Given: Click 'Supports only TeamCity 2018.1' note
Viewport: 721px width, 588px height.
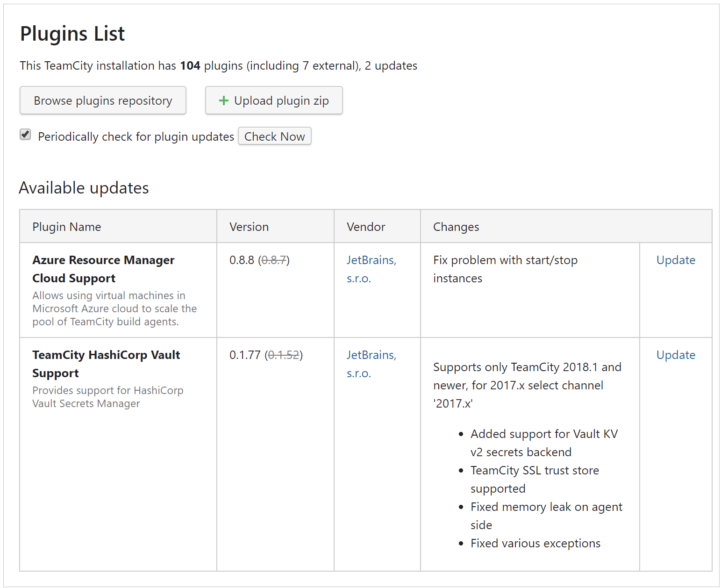Looking at the screenshot, I should point(527,385).
